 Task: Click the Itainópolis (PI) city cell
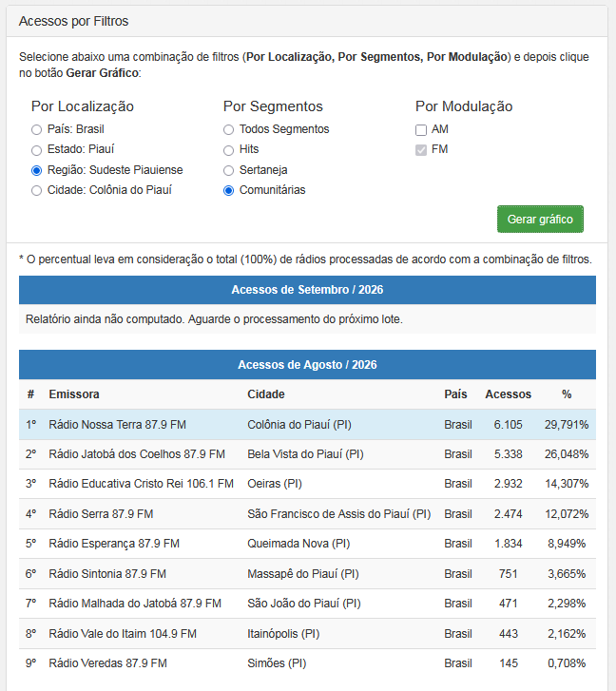point(283,634)
